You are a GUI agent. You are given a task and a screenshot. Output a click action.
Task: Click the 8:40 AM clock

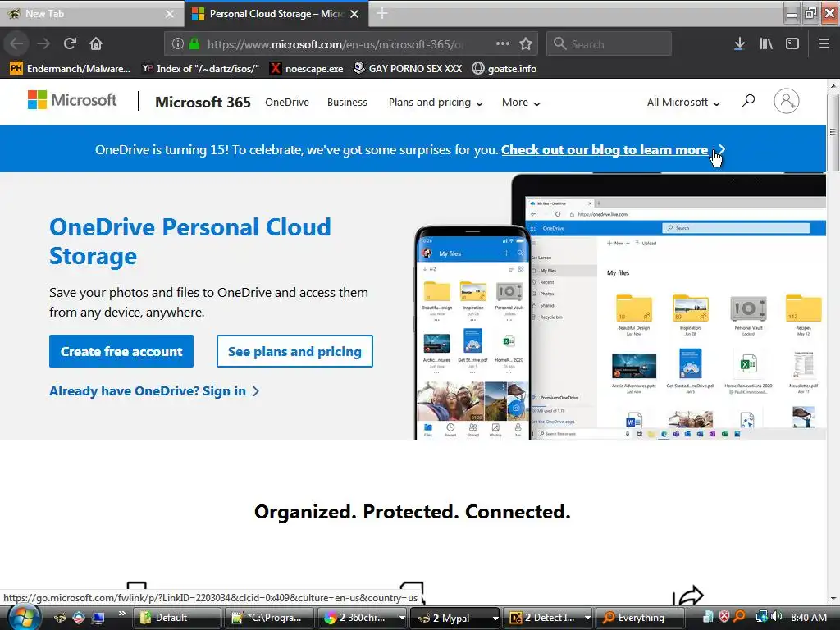[x=808, y=617]
